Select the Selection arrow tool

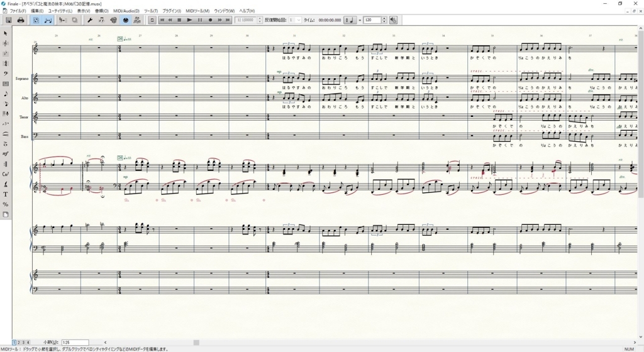click(x=5, y=33)
